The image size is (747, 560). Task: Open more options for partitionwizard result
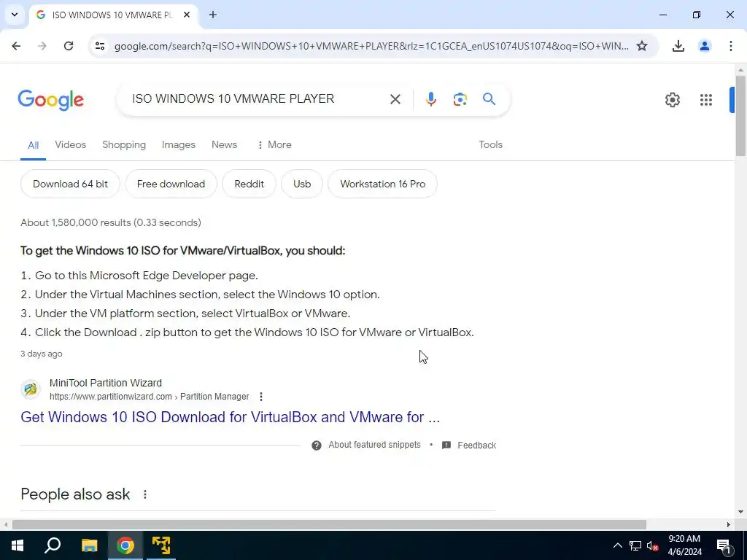click(x=260, y=397)
